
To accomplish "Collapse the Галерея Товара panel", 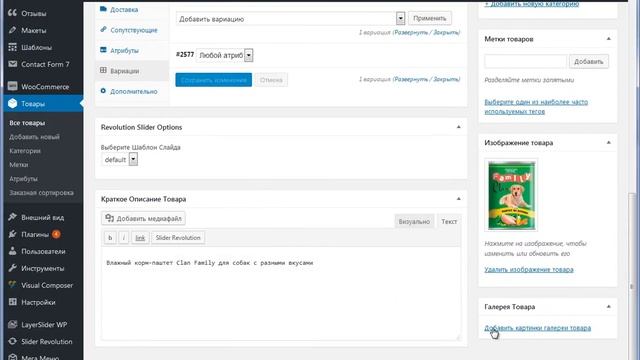I will (609, 307).
